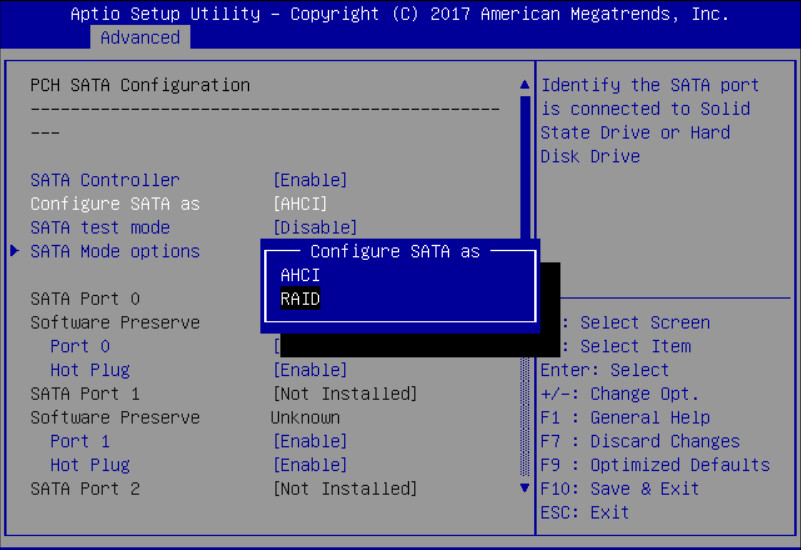Click Software Preserve under SATA Port 0
This screenshot has width=801, height=550.
(x=115, y=323)
